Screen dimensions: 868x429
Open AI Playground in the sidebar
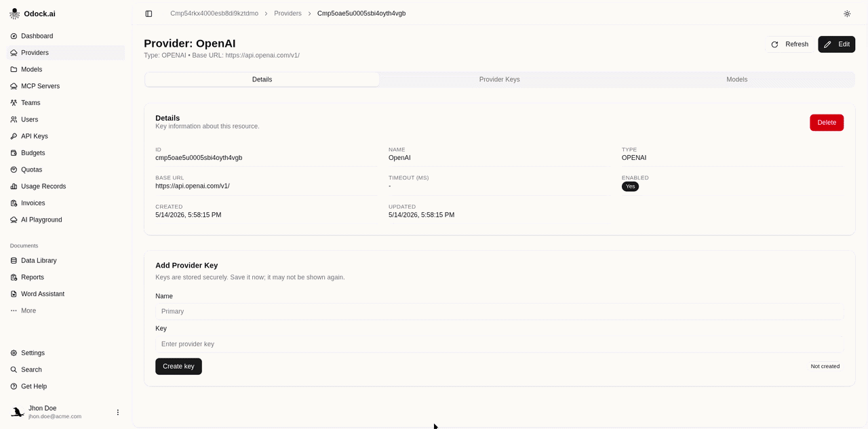[x=66, y=220]
